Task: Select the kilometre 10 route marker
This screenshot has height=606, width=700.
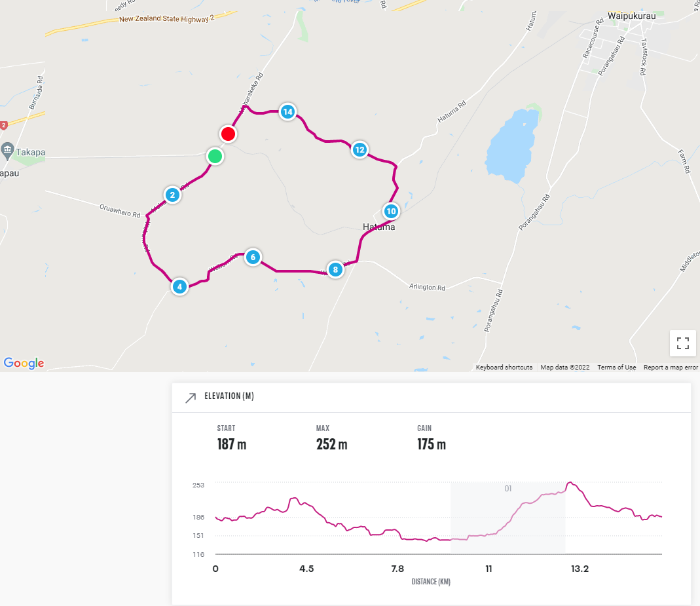Action: click(391, 211)
